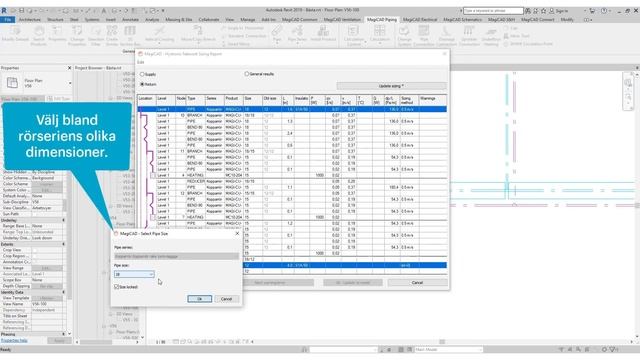Collapse the Phasing properties section

64,334
